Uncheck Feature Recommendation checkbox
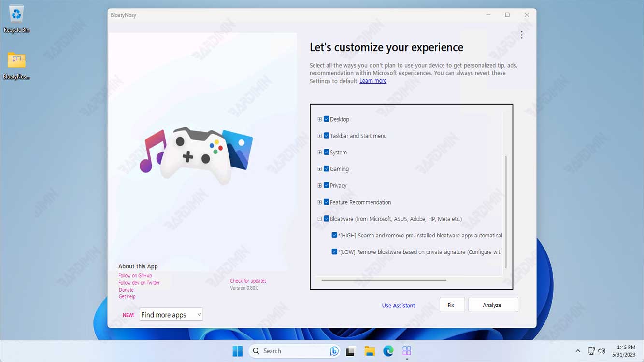 [x=326, y=202]
